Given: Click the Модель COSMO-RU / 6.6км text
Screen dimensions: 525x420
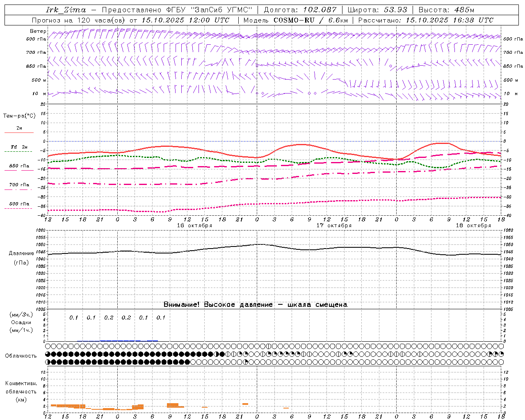Looking at the screenshot, I should [x=296, y=20].
